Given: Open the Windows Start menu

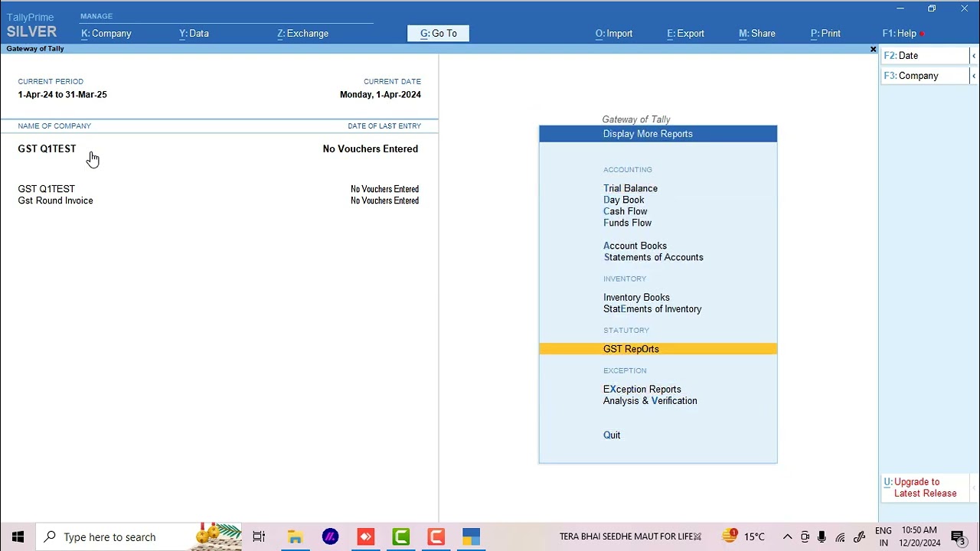Looking at the screenshot, I should click(18, 536).
